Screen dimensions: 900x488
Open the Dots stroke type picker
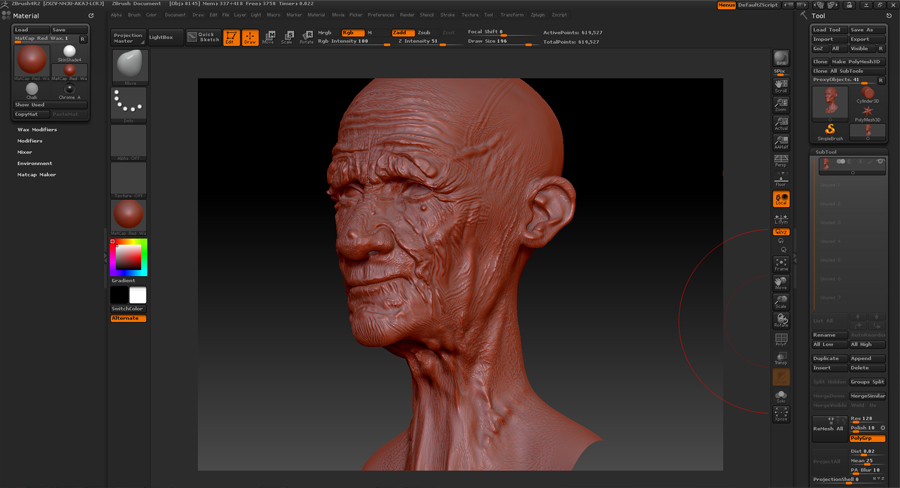(129, 104)
